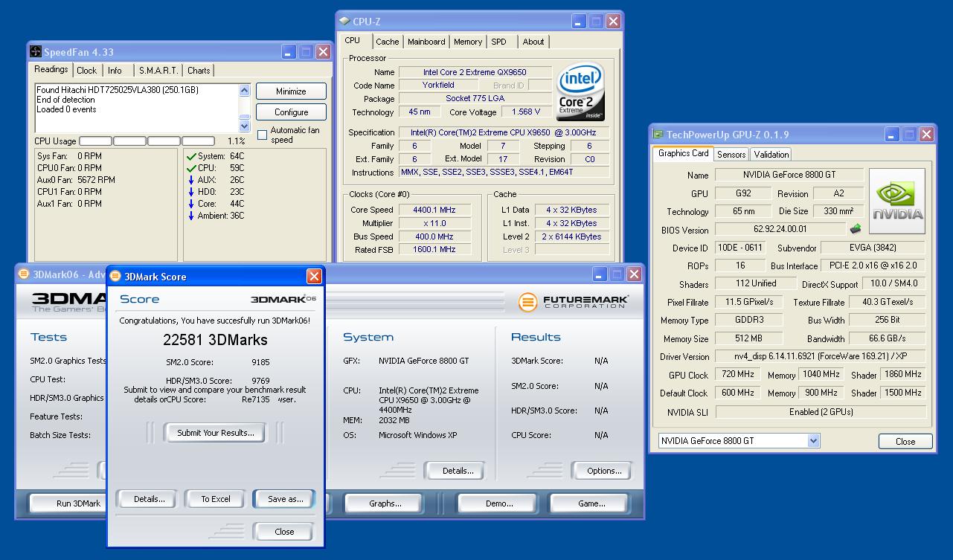Click the 3DMark06 window title icon
This screenshot has height=560, width=953.
(x=24, y=274)
